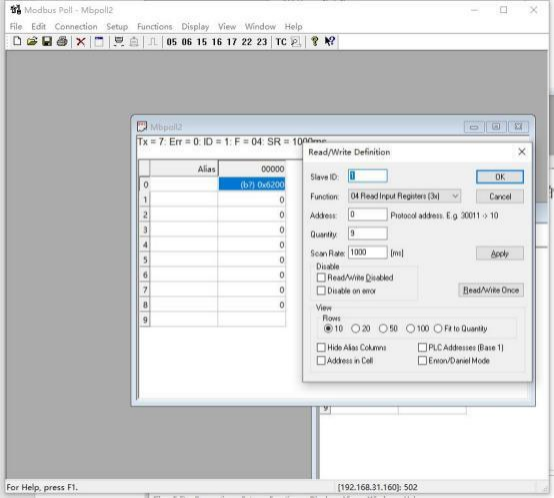Click the Mbpoll2 child window icon
Viewport: 554px width, 498px height.
(x=142, y=126)
